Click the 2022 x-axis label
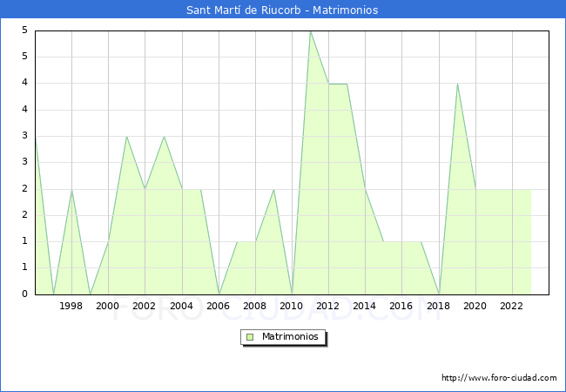 click(x=511, y=306)
